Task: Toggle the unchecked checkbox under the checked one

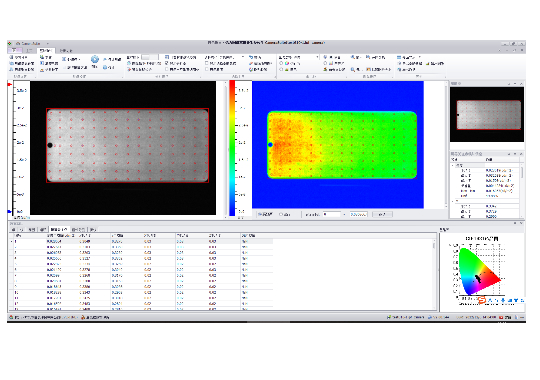Action: (167, 69)
